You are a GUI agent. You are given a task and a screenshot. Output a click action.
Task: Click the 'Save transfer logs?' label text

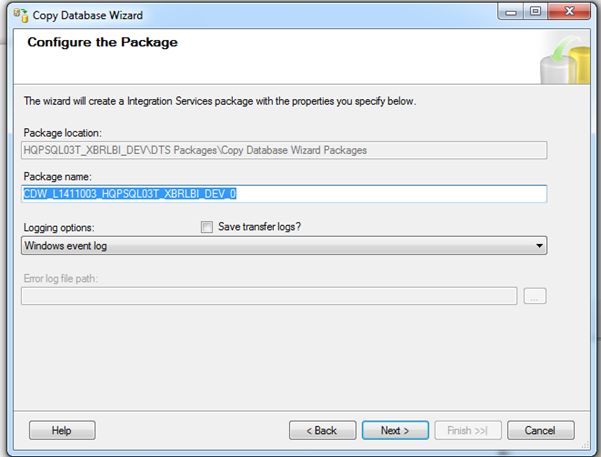[258, 227]
